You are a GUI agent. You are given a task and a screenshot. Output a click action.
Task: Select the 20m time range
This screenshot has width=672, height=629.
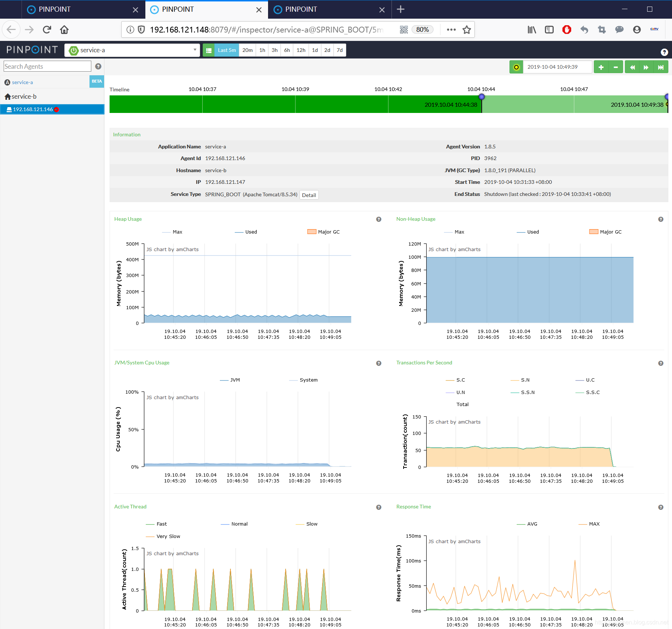click(x=248, y=50)
